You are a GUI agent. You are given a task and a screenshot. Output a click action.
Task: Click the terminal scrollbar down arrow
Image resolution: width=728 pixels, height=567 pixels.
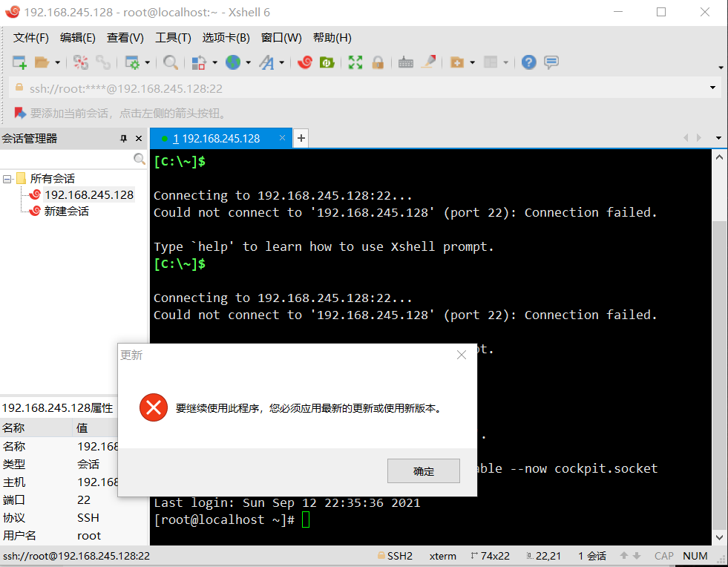[x=719, y=537]
